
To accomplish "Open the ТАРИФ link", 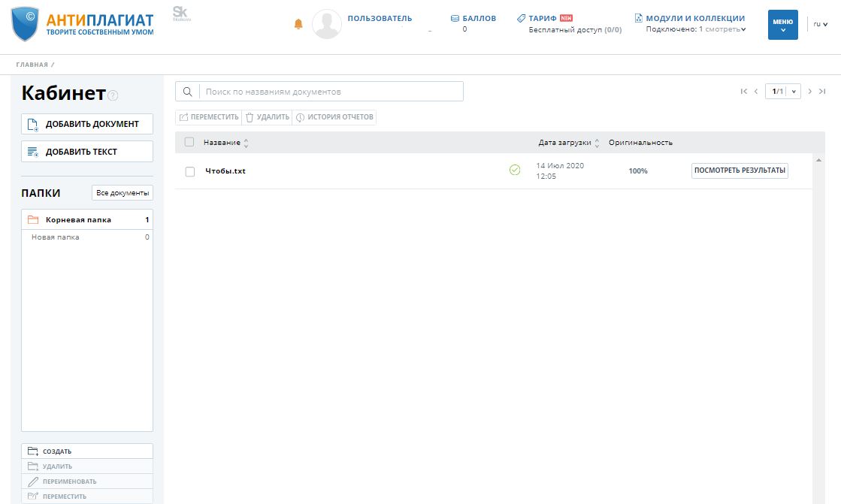I will pos(543,18).
